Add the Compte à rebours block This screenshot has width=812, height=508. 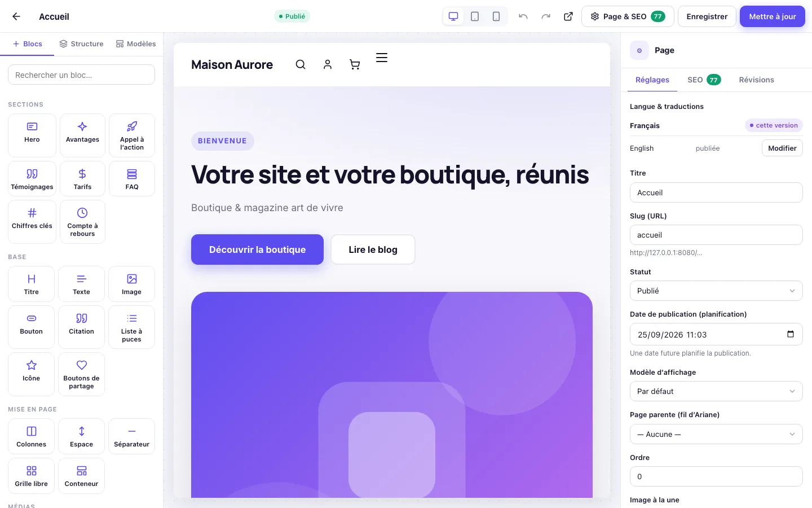point(82,222)
